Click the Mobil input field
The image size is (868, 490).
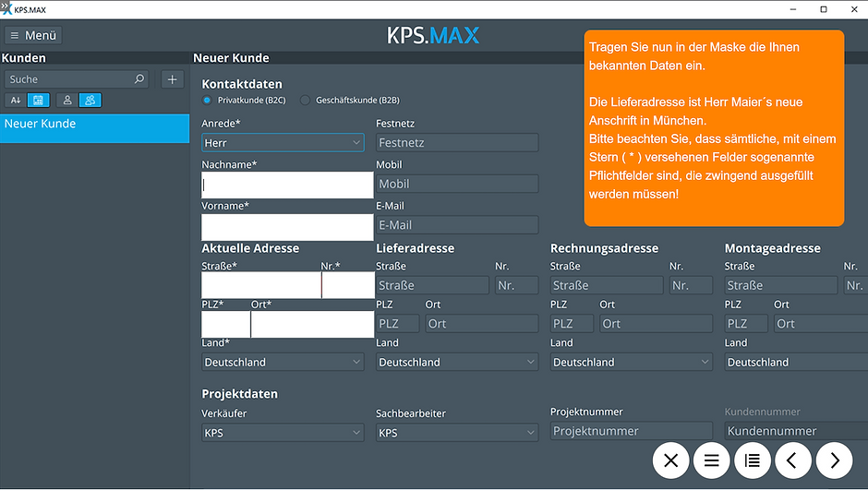(457, 184)
